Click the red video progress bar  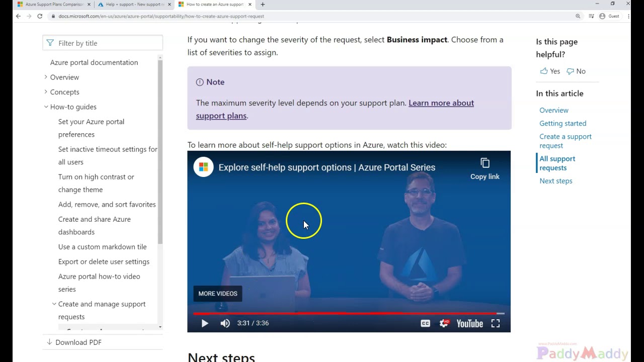[x=349, y=313]
